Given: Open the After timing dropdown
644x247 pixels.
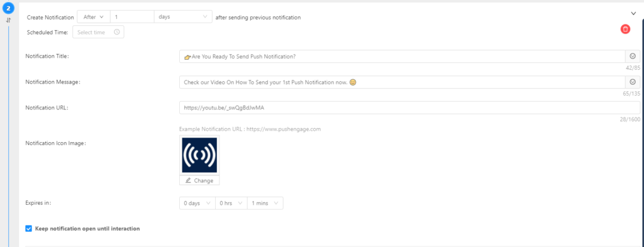Looking at the screenshot, I should [93, 17].
